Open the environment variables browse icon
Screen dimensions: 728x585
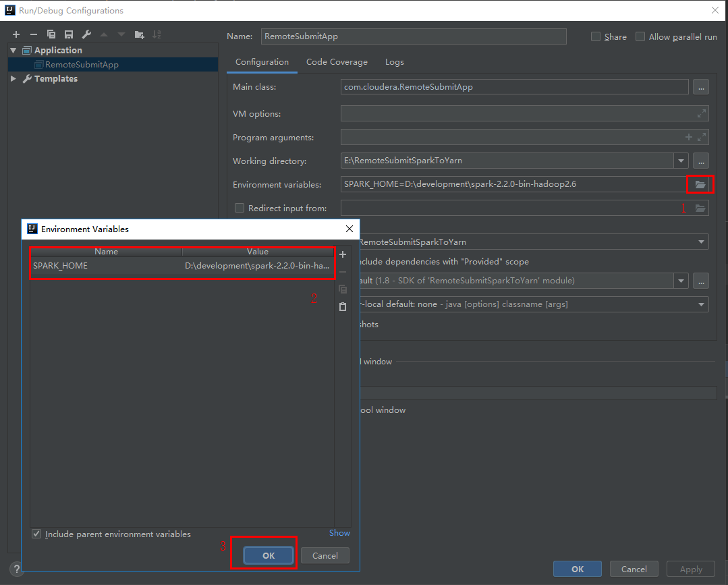(x=700, y=184)
